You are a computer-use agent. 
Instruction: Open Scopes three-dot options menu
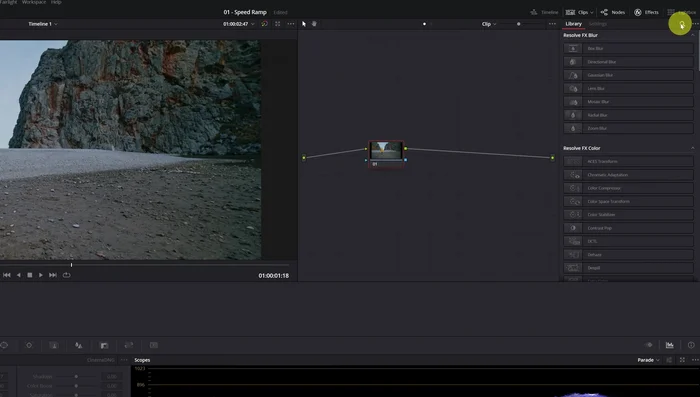click(695, 360)
